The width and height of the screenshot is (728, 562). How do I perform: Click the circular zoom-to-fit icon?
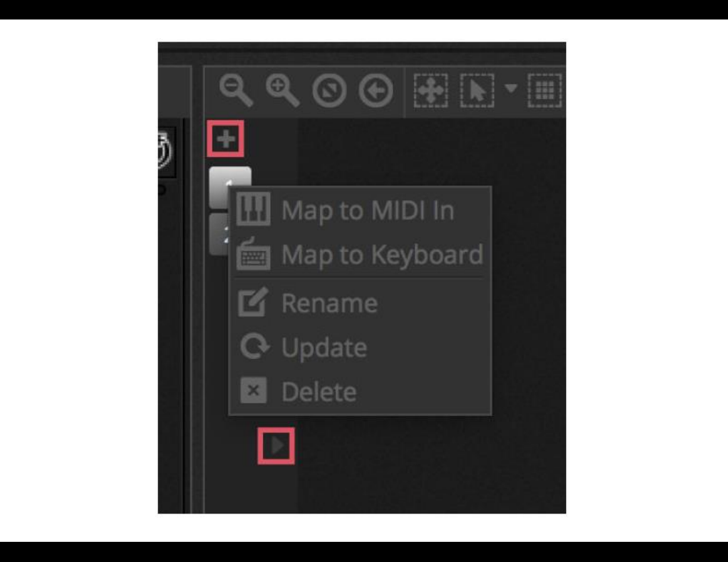click(x=329, y=91)
